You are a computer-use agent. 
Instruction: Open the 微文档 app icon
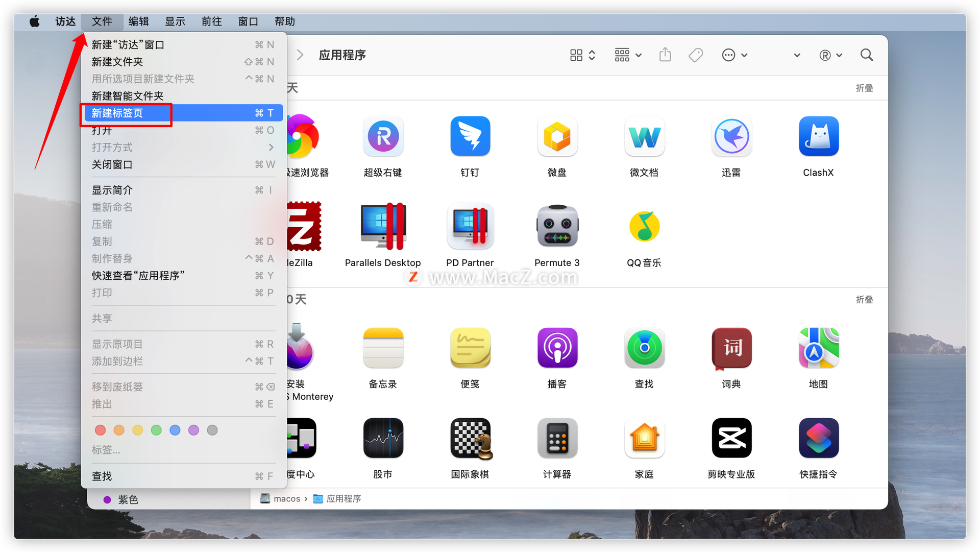coord(644,136)
